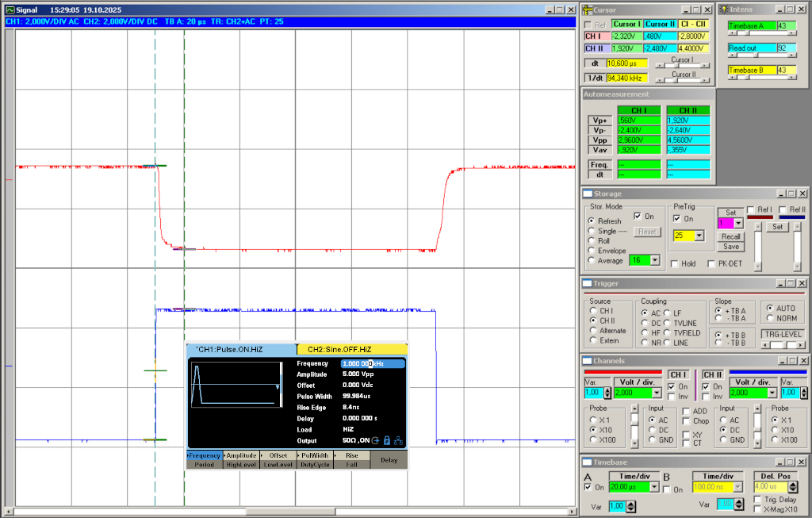This screenshot has width=812, height=518.
Task: Click the output arrow icon beside 50Ω,ON
Action: pos(375,440)
